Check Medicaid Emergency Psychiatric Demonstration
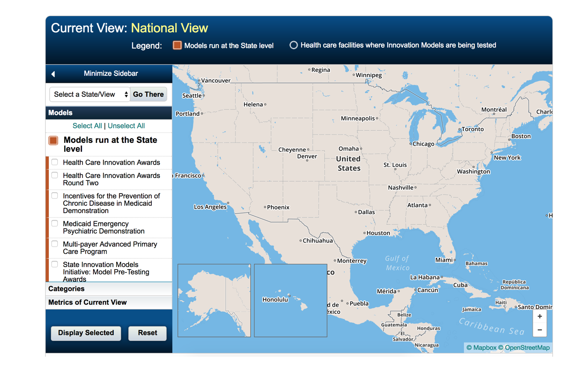Viewport: 588px width, 372px height. [55, 224]
